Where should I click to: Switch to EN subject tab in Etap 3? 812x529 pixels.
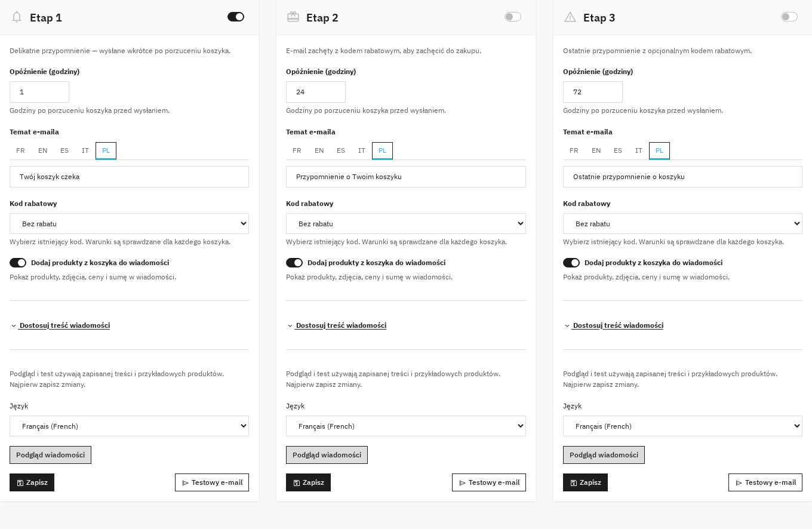point(596,150)
